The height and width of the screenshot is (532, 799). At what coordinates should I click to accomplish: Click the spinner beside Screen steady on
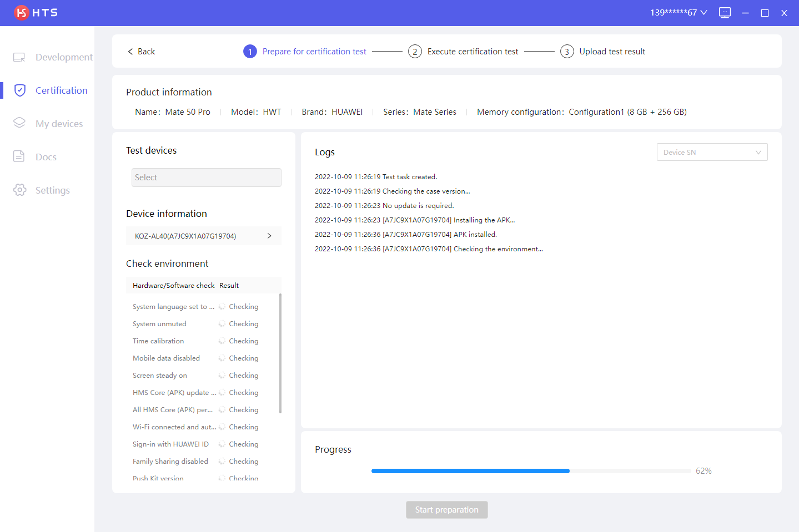[222, 376]
